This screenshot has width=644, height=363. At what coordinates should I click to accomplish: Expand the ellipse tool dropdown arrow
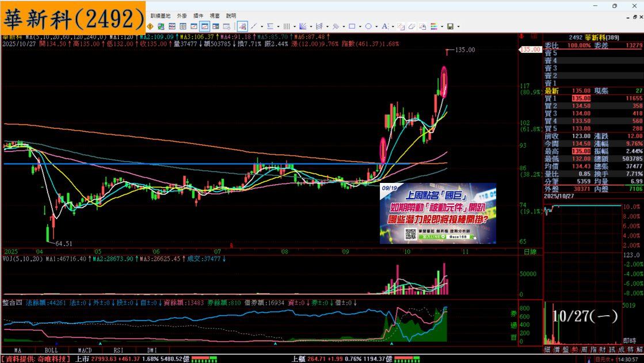(x=376, y=26)
